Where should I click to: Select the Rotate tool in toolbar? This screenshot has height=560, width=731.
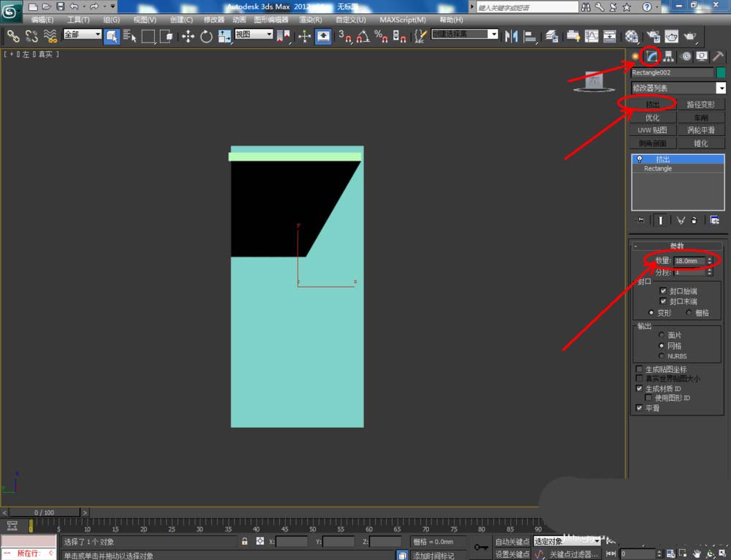pos(206,36)
